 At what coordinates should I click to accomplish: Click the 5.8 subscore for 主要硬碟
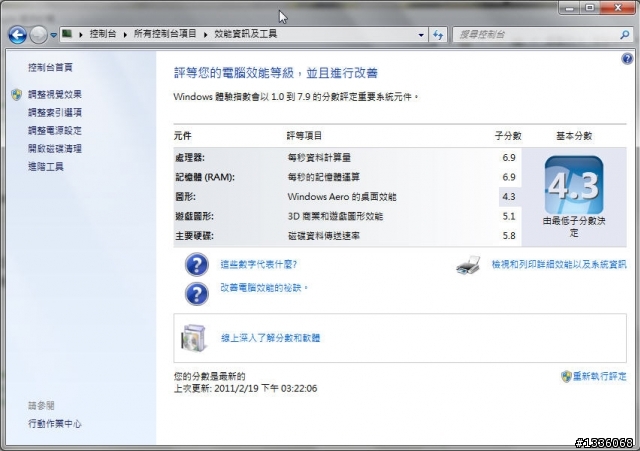(509, 236)
